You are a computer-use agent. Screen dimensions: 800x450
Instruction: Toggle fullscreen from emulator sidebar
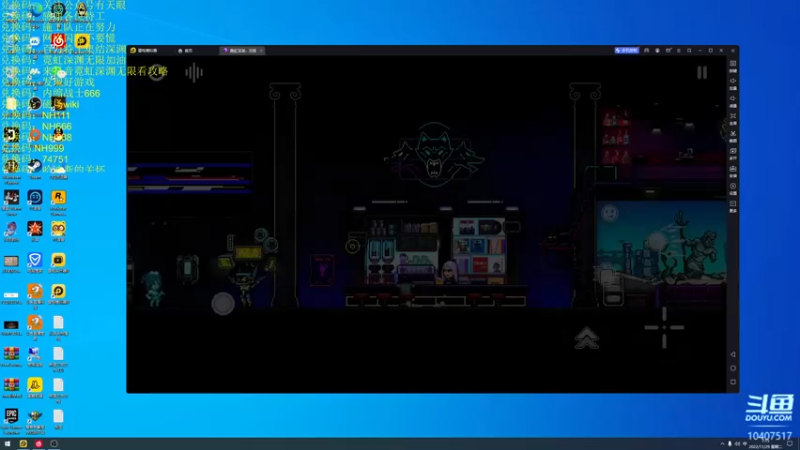pyautogui.click(x=733, y=117)
